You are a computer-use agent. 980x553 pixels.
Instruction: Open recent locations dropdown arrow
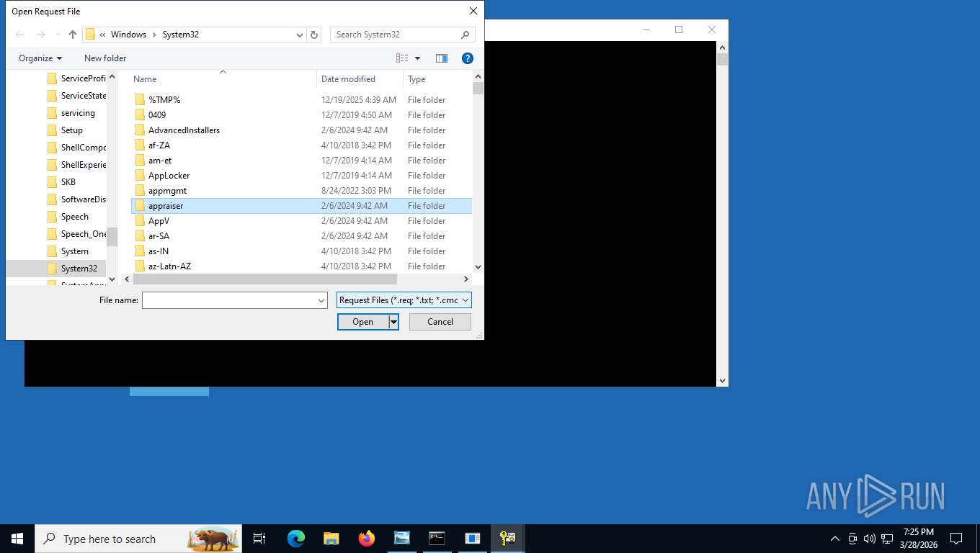click(58, 35)
